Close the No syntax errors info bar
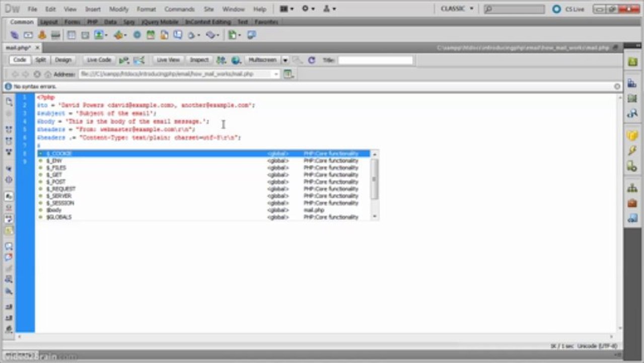 tap(617, 87)
